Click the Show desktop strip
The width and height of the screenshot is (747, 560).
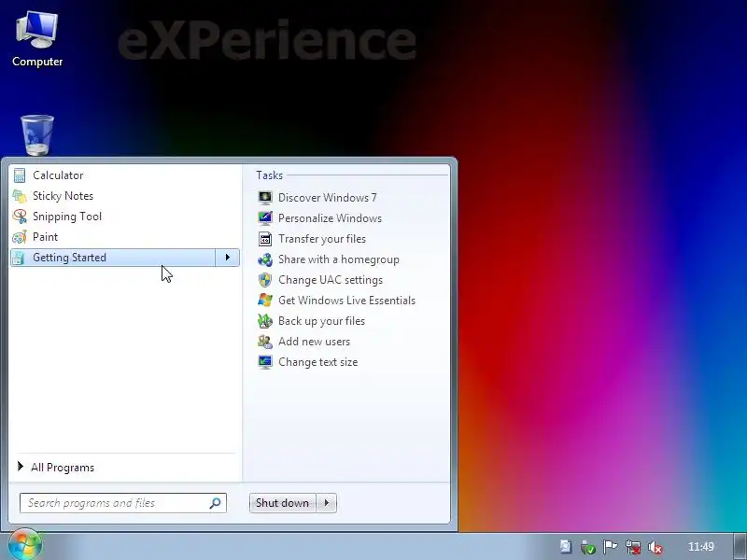740,546
